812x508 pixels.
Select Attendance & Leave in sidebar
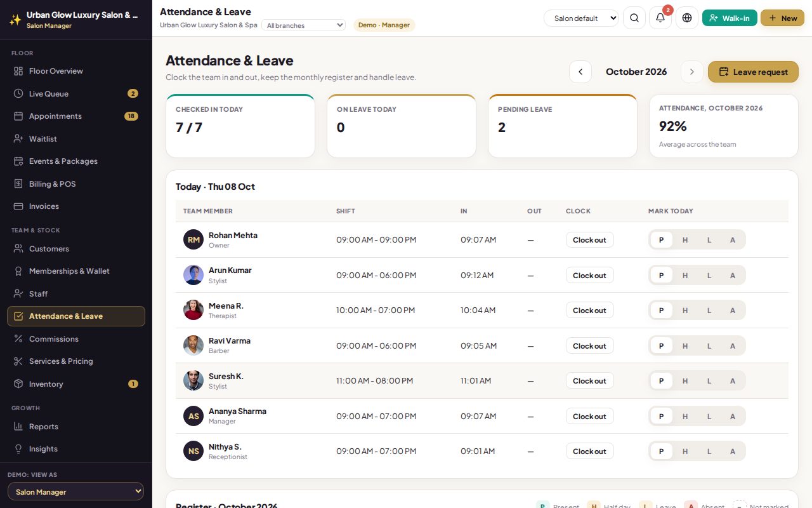(76, 316)
